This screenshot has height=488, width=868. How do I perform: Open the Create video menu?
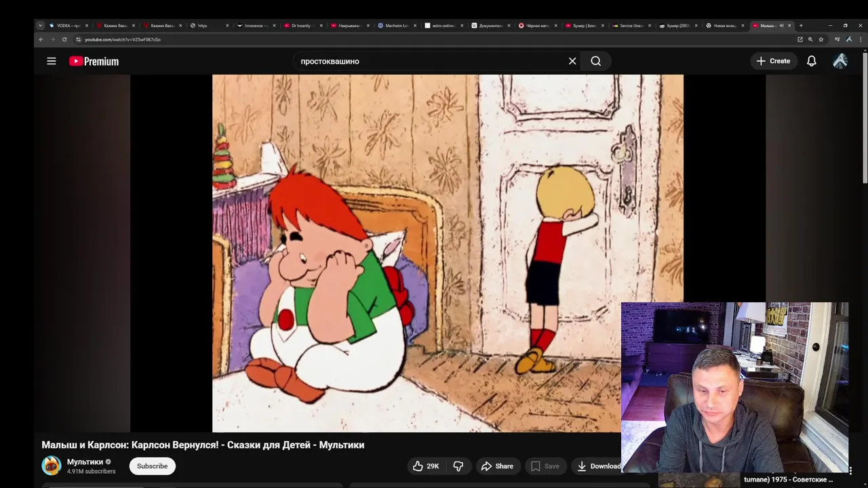pos(773,61)
